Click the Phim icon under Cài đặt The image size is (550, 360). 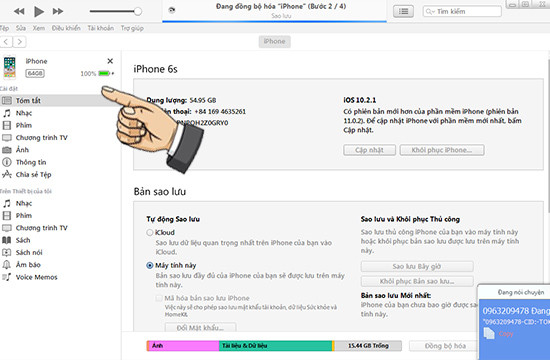7,125
